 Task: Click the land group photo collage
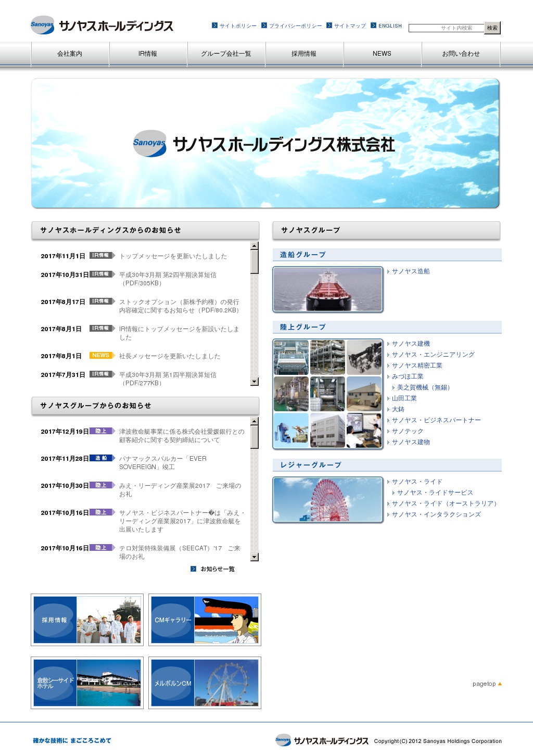pyautogui.click(x=328, y=394)
